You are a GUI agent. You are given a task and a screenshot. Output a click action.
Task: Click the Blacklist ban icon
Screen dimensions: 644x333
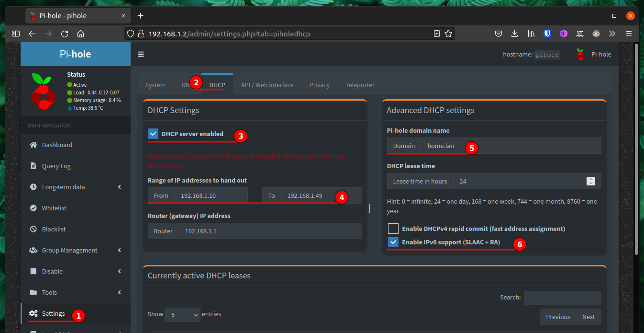[x=33, y=229]
